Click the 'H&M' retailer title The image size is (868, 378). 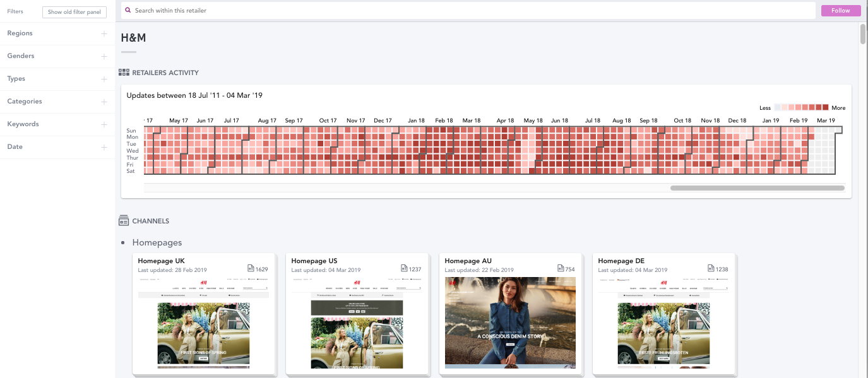tap(133, 38)
